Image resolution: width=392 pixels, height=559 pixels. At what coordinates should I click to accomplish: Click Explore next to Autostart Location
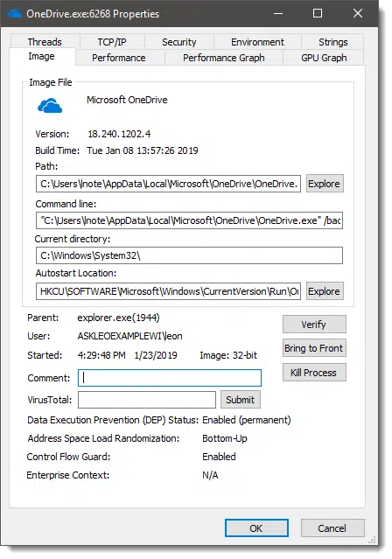pyautogui.click(x=325, y=291)
